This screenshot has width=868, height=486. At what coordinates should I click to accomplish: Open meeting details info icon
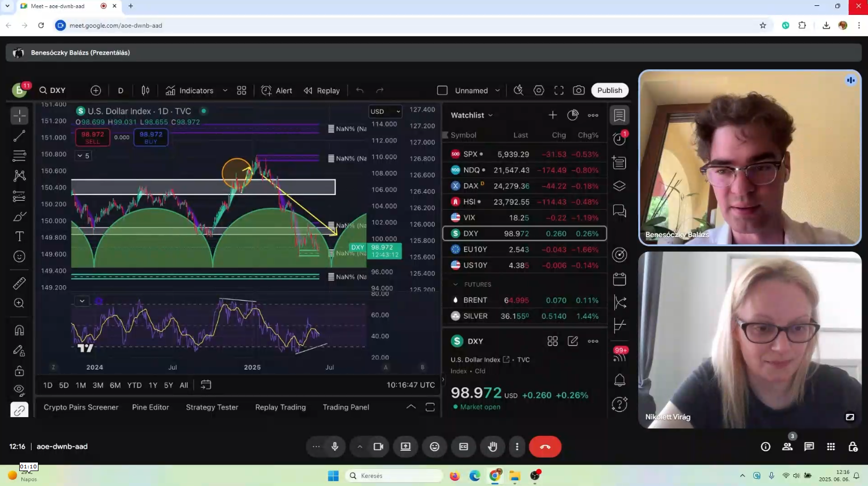click(765, 446)
